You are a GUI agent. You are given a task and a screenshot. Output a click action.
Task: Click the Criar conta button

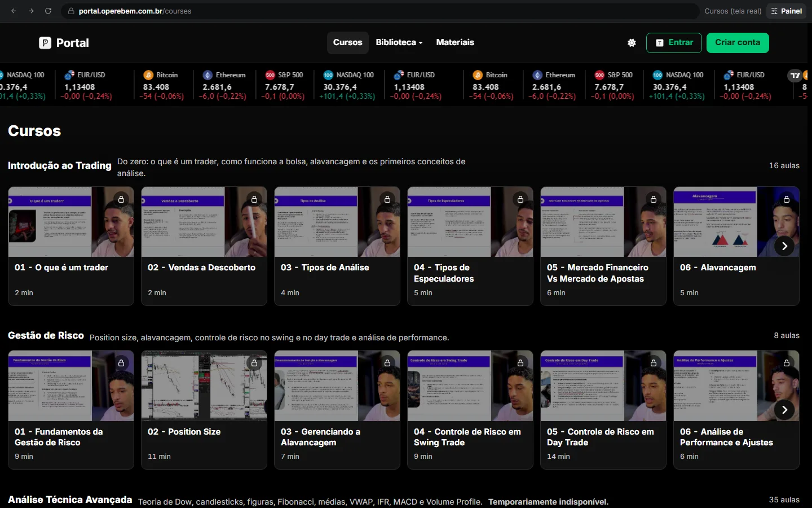(x=738, y=43)
